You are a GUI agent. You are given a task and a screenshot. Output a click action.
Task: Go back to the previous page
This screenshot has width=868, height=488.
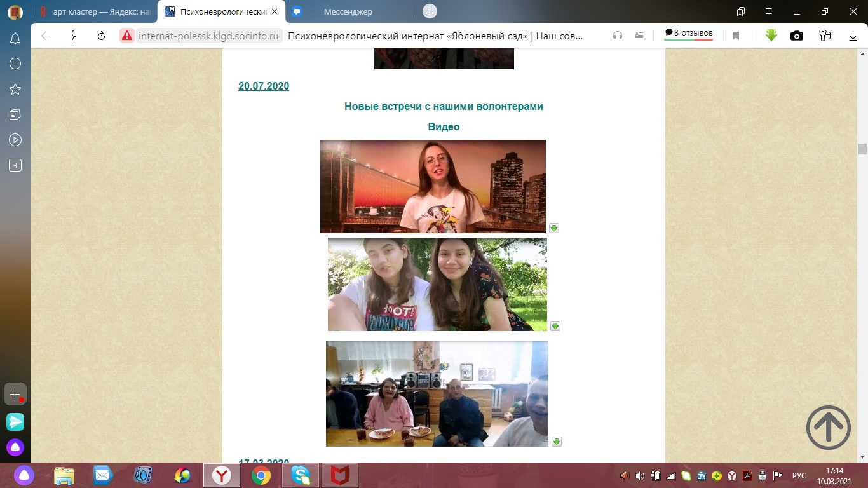[46, 36]
